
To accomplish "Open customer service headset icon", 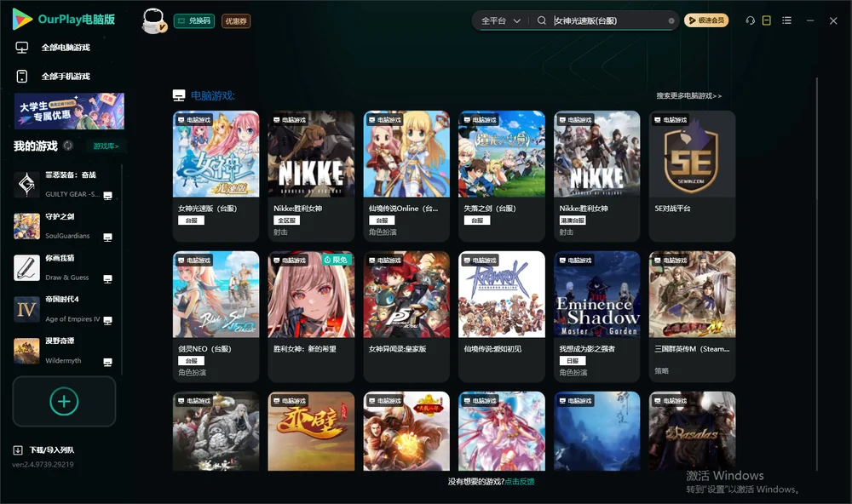I will [751, 20].
